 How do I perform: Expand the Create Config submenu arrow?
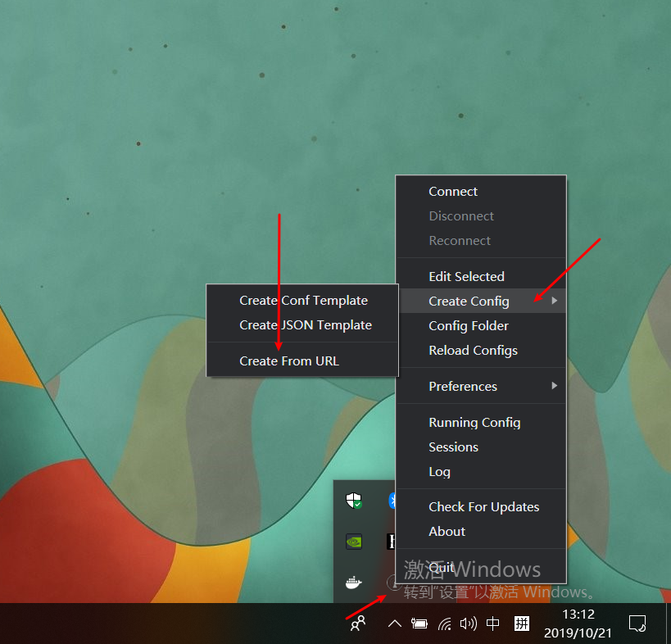555,302
